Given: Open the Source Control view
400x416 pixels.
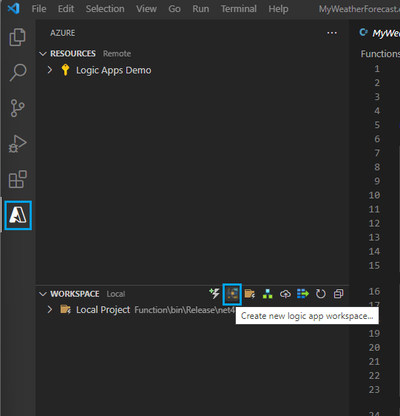Looking at the screenshot, I should coord(17,108).
